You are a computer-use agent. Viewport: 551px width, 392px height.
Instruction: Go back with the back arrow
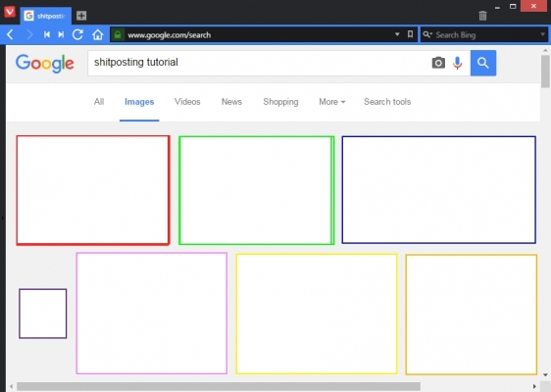10,34
